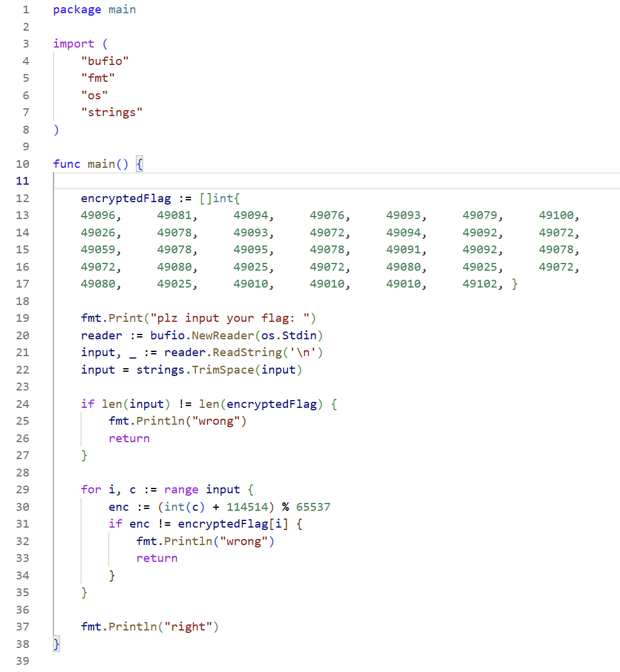Click the array value 49100

pyautogui.click(x=556, y=215)
